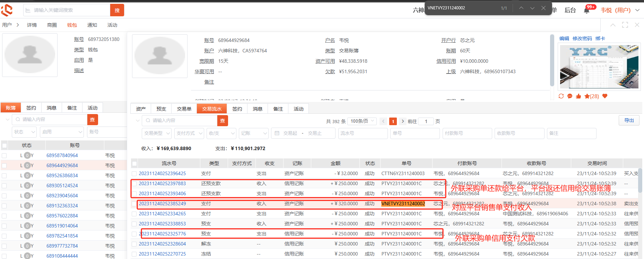
Task: Open the 记账 dropdown filter
Action: (253, 133)
